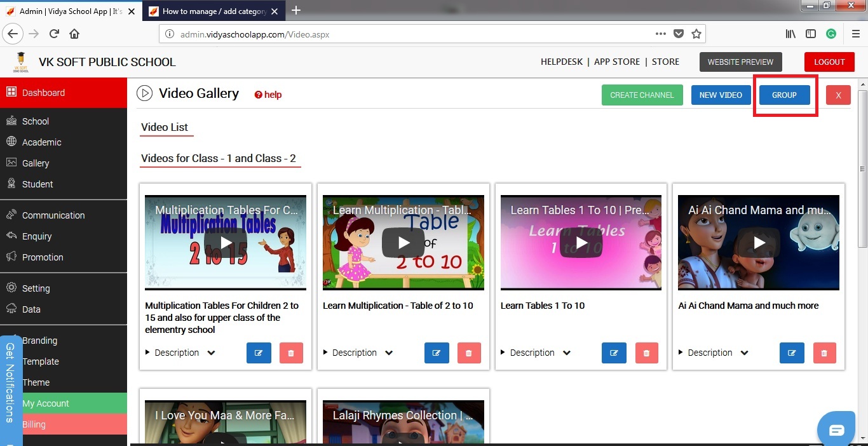This screenshot has height=446, width=868.
Task: Click chevron arrow beside Ai Ai Chand Mama description
Action: [x=744, y=353]
